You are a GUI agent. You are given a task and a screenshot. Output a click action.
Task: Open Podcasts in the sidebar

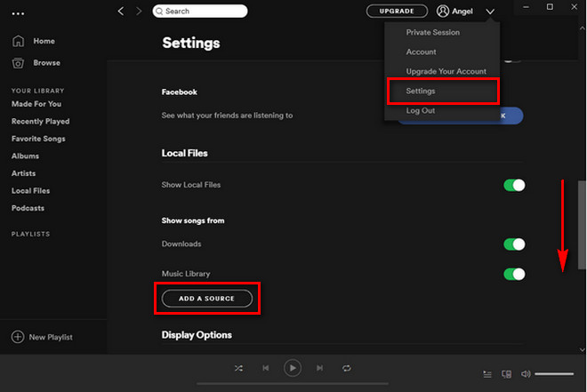click(28, 208)
